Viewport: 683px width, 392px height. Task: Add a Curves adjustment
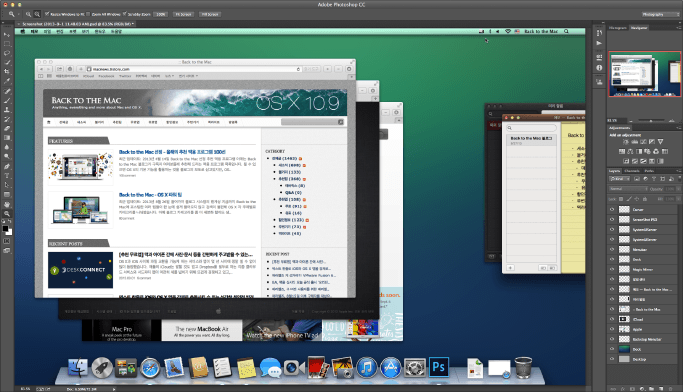[x=643, y=142]
